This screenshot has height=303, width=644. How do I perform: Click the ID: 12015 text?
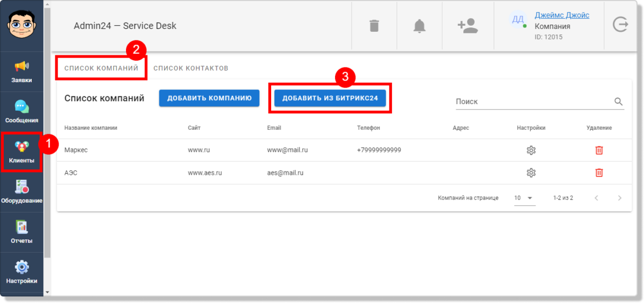click(x=548, y=37)
